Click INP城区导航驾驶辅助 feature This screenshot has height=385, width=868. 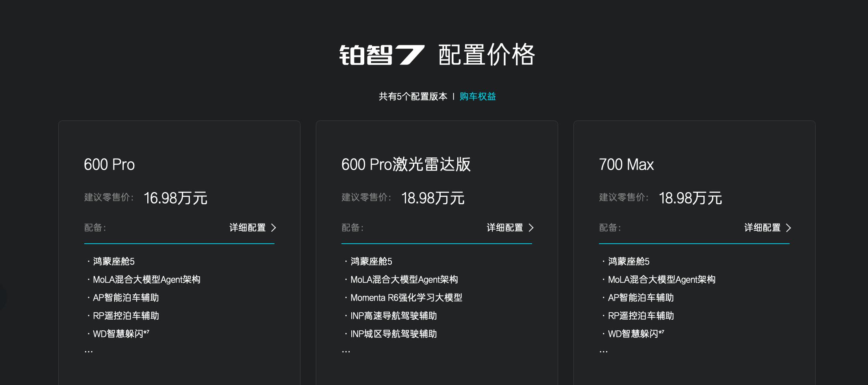coord(394,334)
